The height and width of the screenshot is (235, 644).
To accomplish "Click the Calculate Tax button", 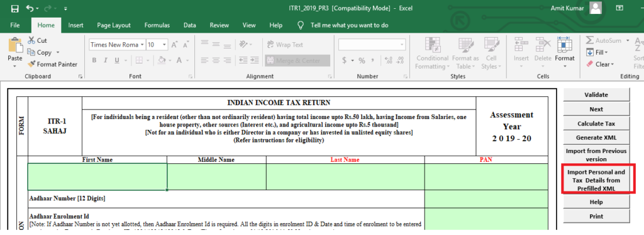I will 596,123.
